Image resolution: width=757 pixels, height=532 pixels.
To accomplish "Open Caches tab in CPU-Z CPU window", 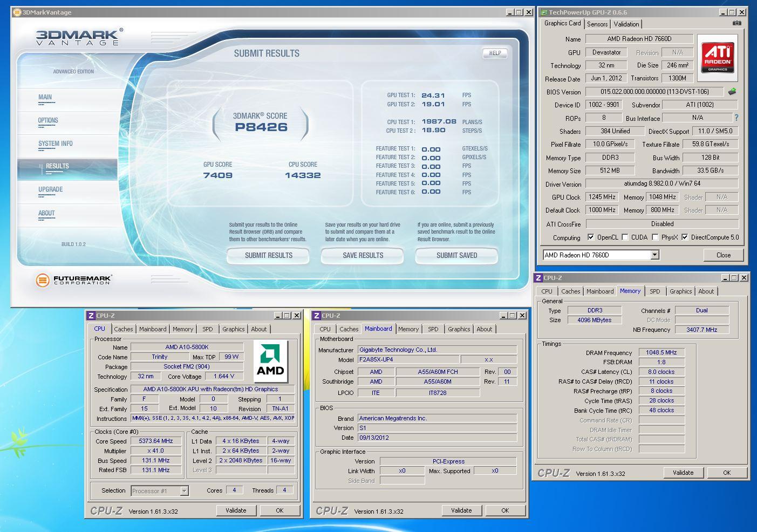I will [123, 329].
